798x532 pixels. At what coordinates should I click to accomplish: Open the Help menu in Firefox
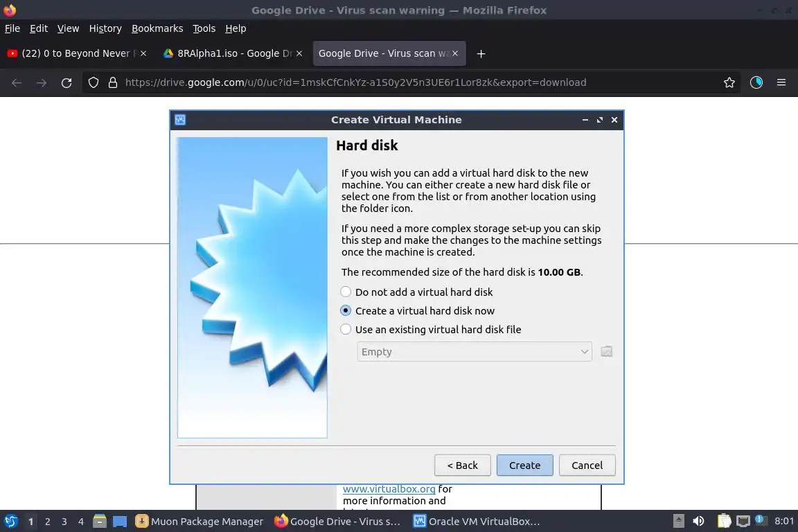pos(236,28)
